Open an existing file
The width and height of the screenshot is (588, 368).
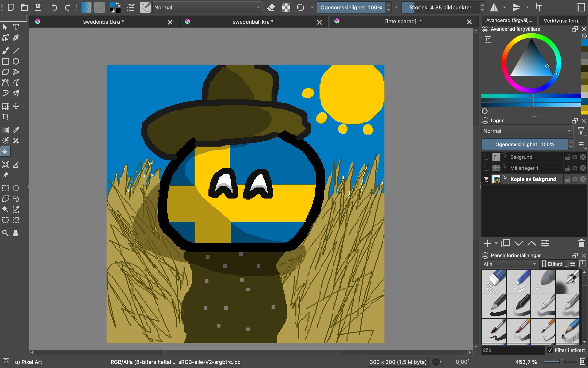pos(24,7)
